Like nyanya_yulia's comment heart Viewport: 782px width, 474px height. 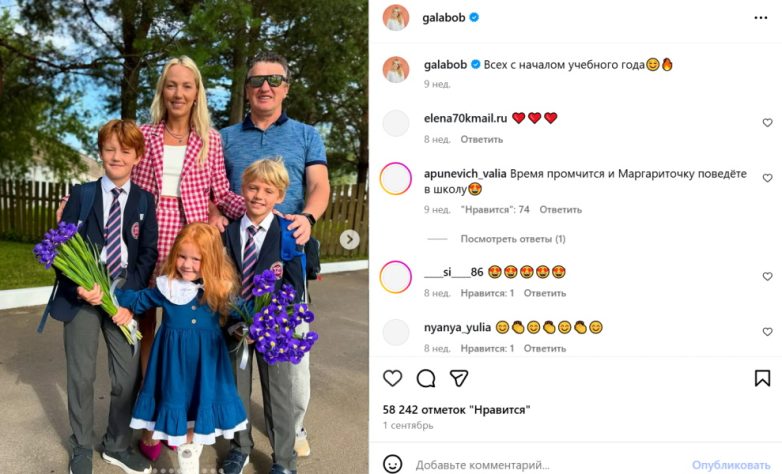click(x=767, y=332)
